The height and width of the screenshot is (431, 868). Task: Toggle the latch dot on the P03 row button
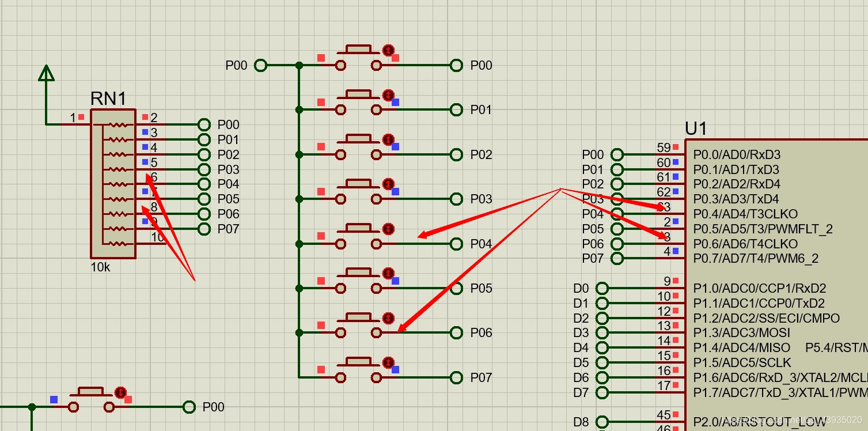pos(389,184)
